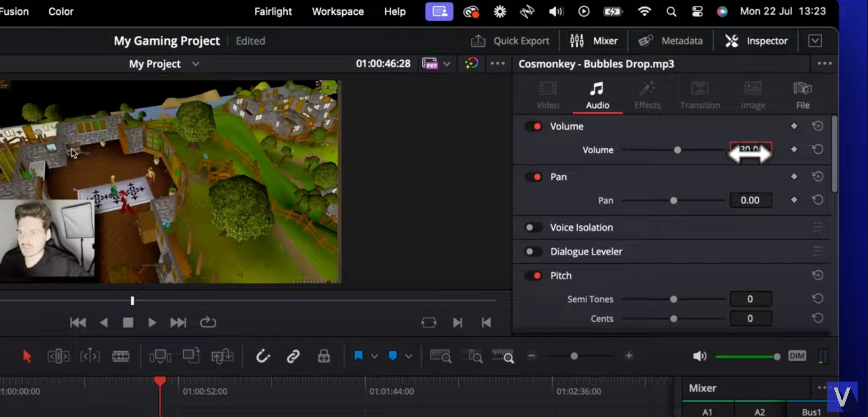
Task: Click the position lock icon
Action: click(323, 356)
